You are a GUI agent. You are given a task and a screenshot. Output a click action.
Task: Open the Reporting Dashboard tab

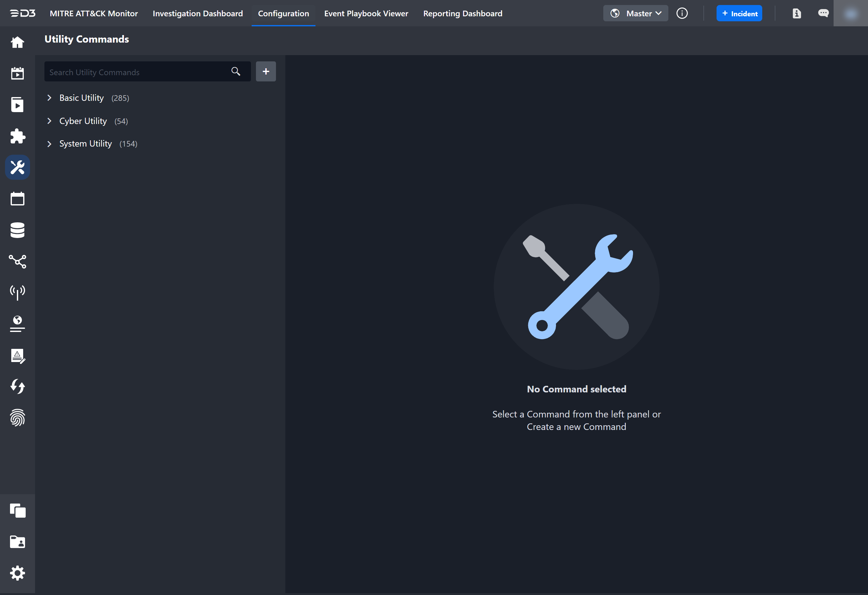(x=462, y=13)
